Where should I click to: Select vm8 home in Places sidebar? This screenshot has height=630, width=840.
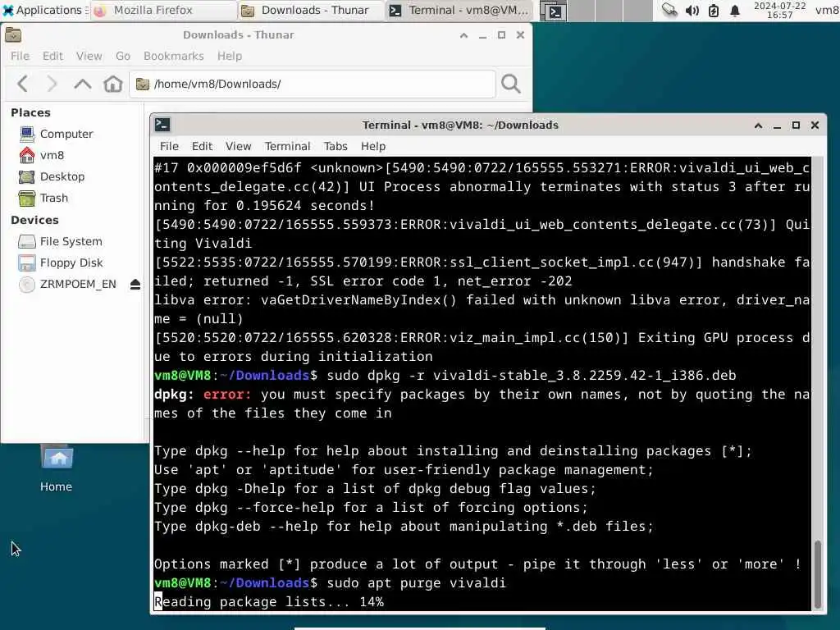tap(52, 155)
